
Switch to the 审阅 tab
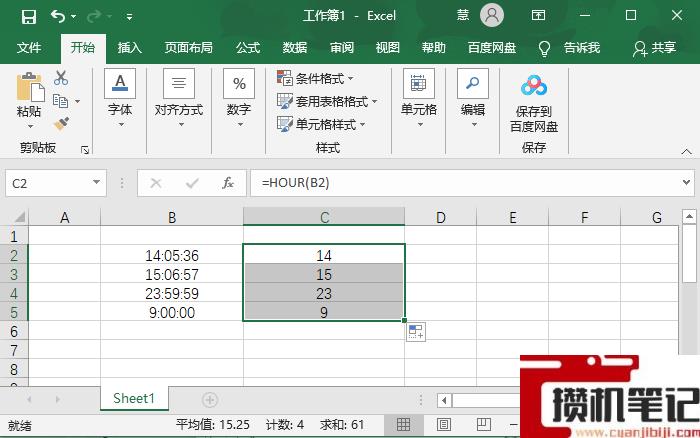pos(342,48)
